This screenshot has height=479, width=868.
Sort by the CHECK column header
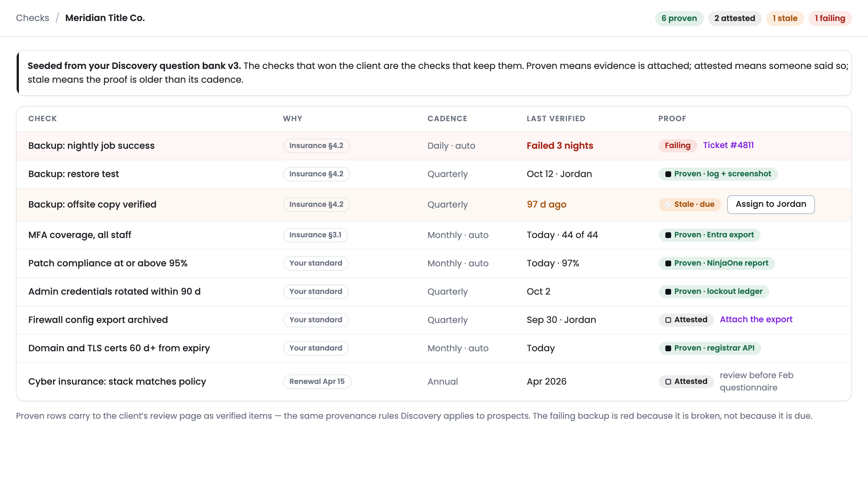42,119
